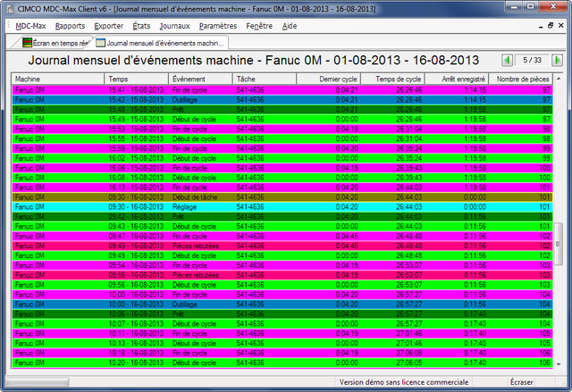Click the toolbar grip handle left of MDC-Max
Image resolution: width=572 pixels, height=392 pixels.
(9, 26)
